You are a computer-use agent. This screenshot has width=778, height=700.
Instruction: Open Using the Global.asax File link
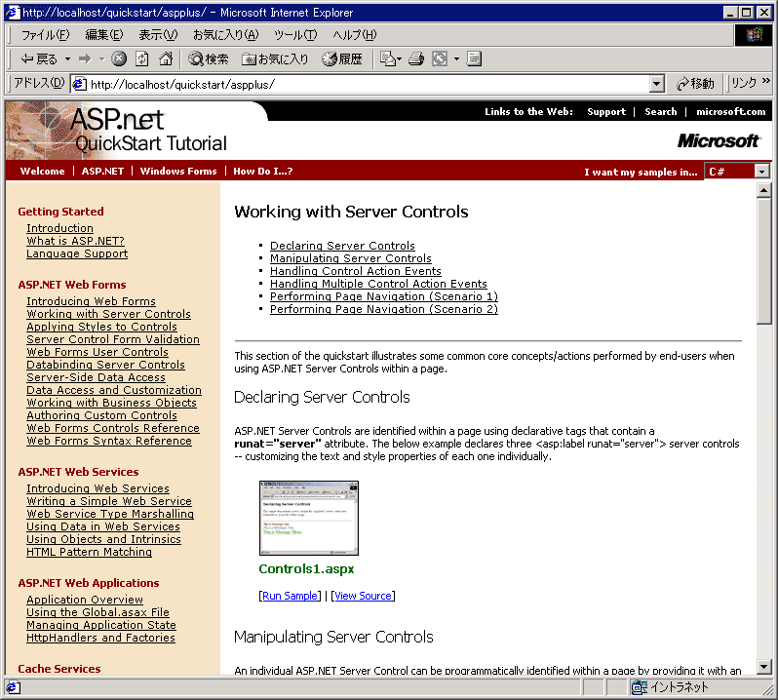pos(97,612)
